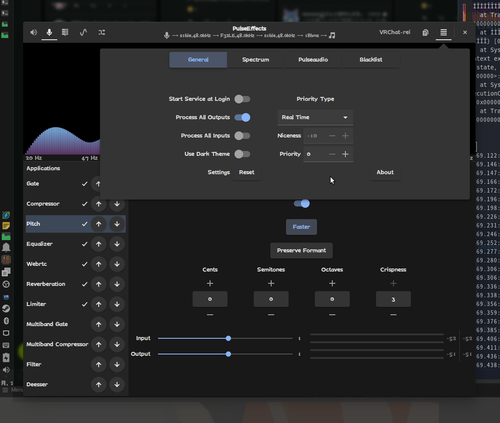Open the Real Time priority type dropdown
The height and width of the screenshot is (423, 500).
pyautogui.click(x=315, y=117)
